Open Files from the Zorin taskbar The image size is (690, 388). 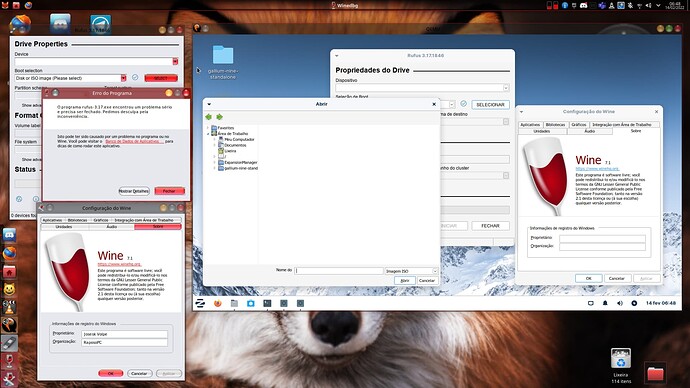pos(234,303)
